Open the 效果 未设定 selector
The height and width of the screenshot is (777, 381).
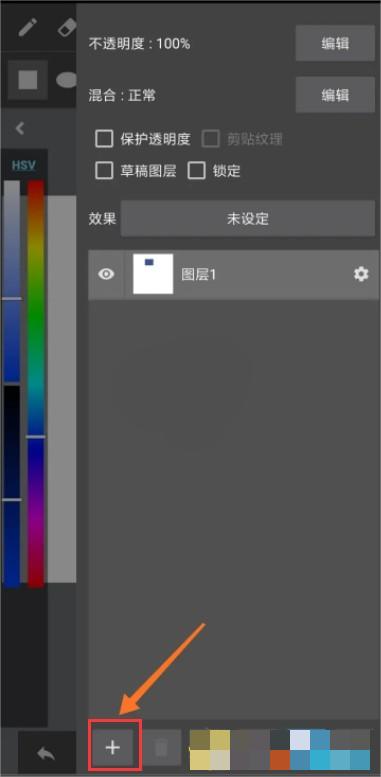tap(248, 219)
